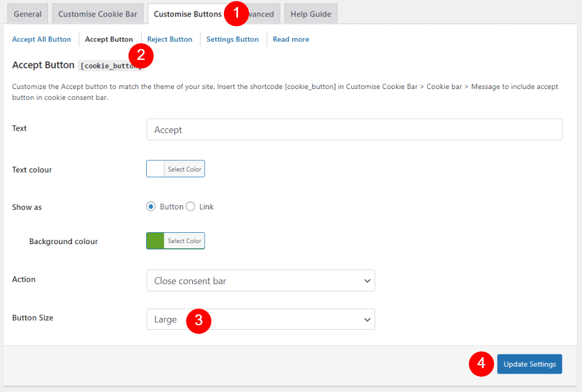This screenshot has height=392, width=582.
Task: Go to the Reject Button section
Action: [170, 39]
